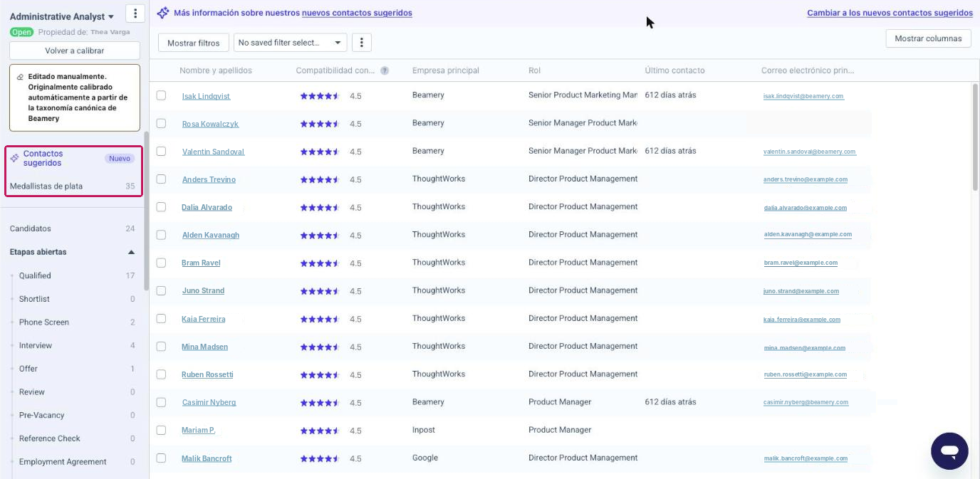Open Mina Madsen's profile link

click(x=204, y=347)
